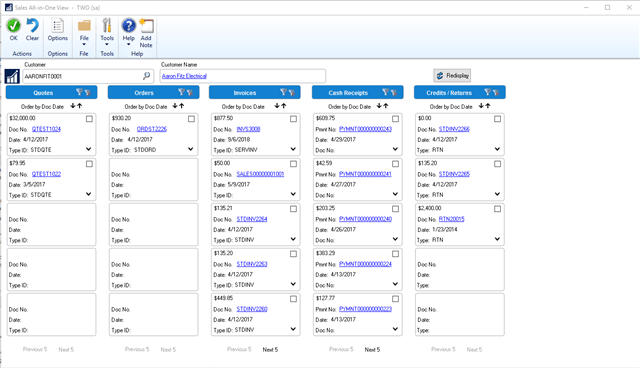Open the Tools menu in the ribbon
This screenshot has height=368, width=640.
tap(107, 32)
